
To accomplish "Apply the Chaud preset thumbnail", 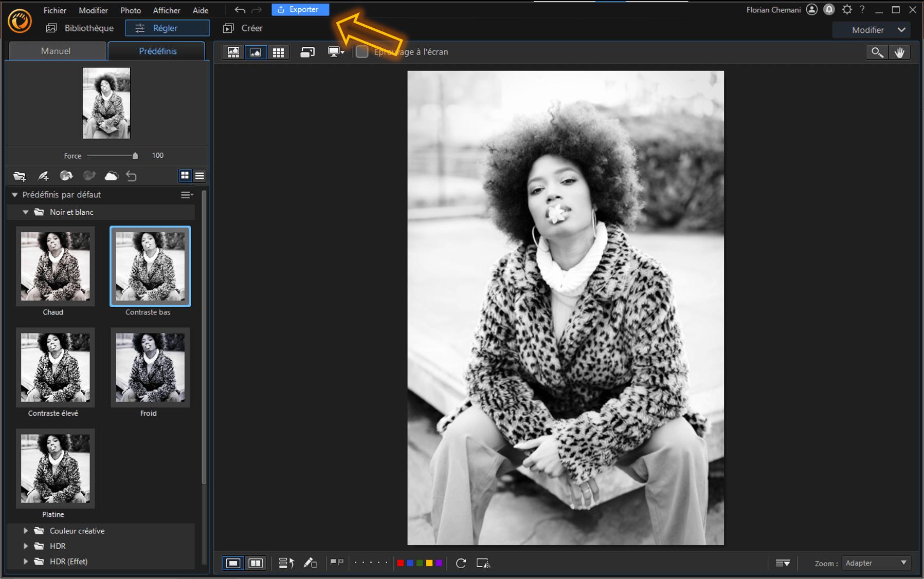I will tap(55, 266).
